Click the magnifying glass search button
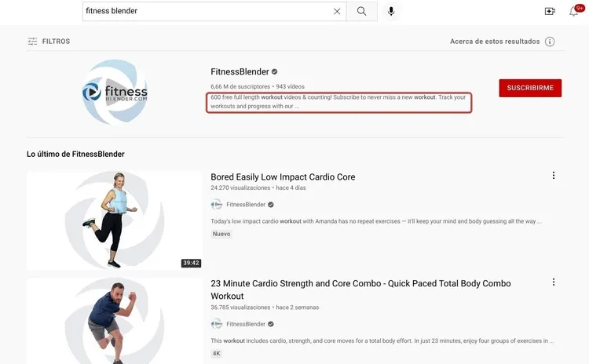 pyautogui.click(x=362, y=11)
